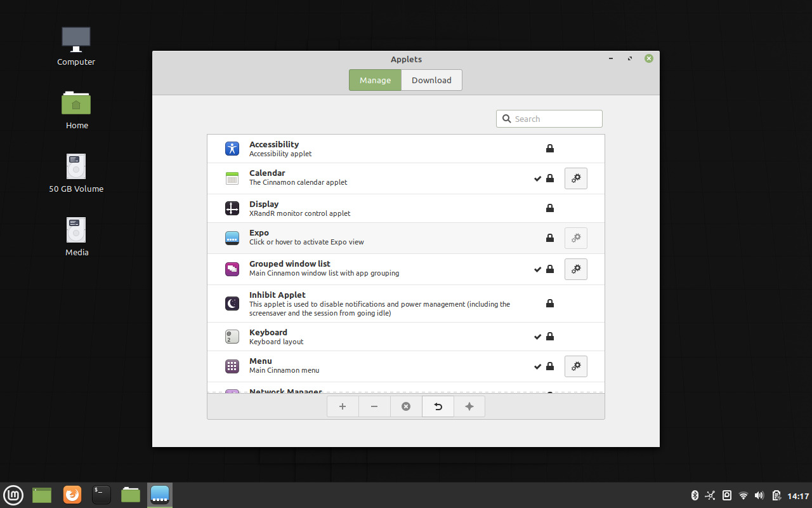The image size is (812, 508).
Task: Click the checkmark on Keyboard row
Action: (x=538, y=337)
